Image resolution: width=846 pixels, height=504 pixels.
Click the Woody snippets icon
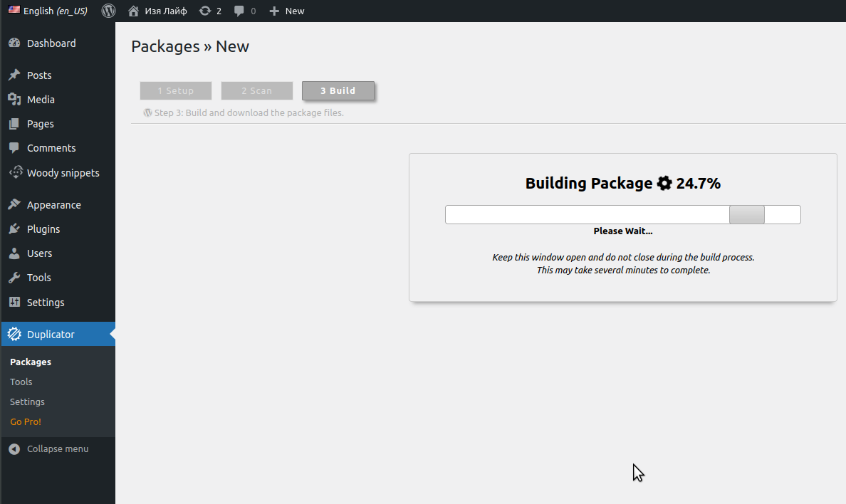pyautogui.click(x=16, y=172)
